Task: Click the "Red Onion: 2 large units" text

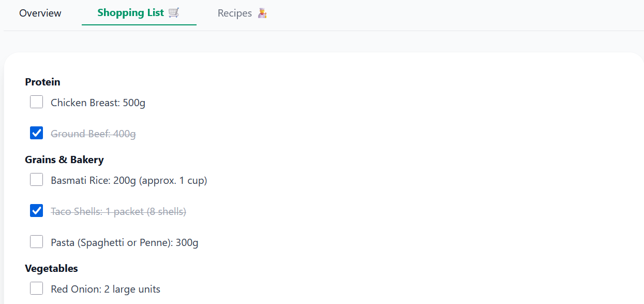Action: click(106, 289)
